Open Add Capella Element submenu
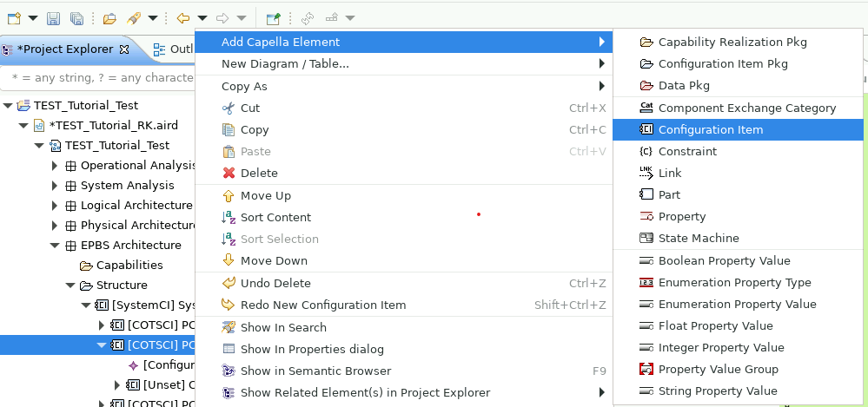 [x=403, y=42]
